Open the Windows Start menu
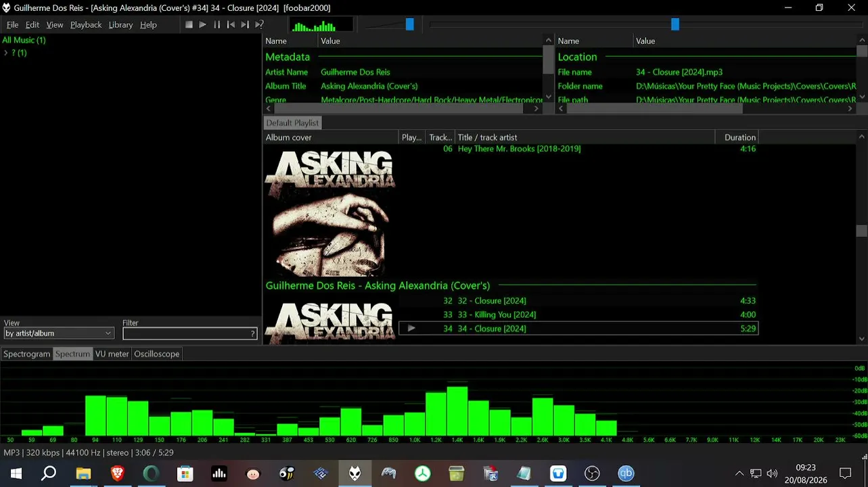 click(15, 473)
